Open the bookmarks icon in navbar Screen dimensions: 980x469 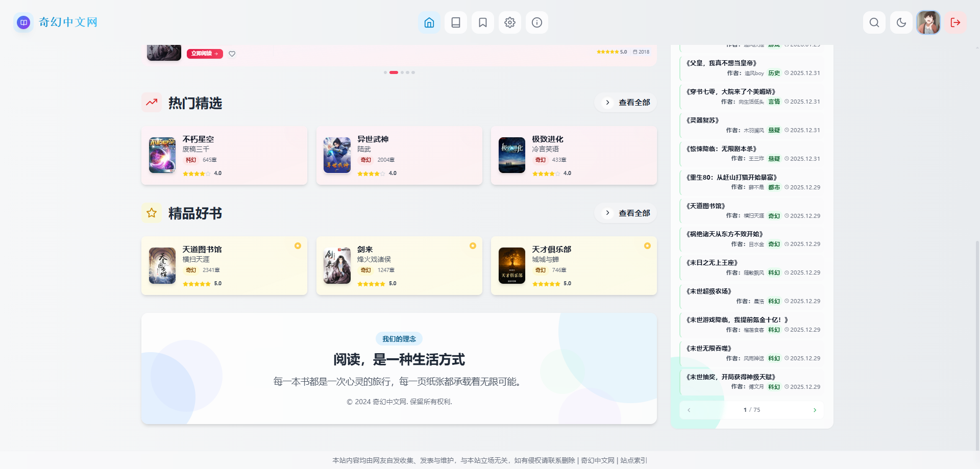click(x=483, y=22)
